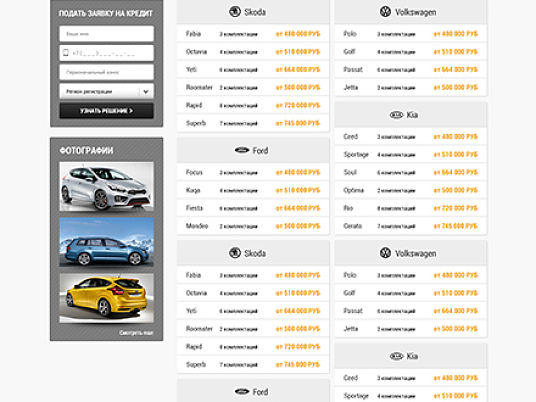Click the Volkswagen logo at the page top
Screen dimensions: 536x402
pyautogui.click(x=385, y=12)
